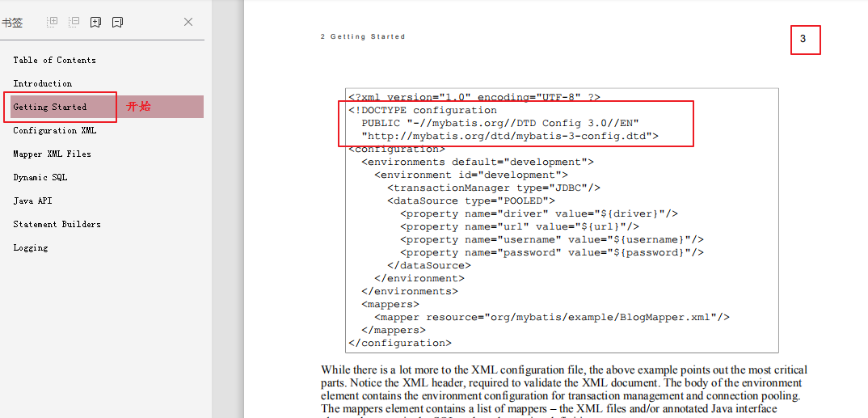
Task: Jump to the Statement Builders bookmark
Action: (x=57, y=224)
